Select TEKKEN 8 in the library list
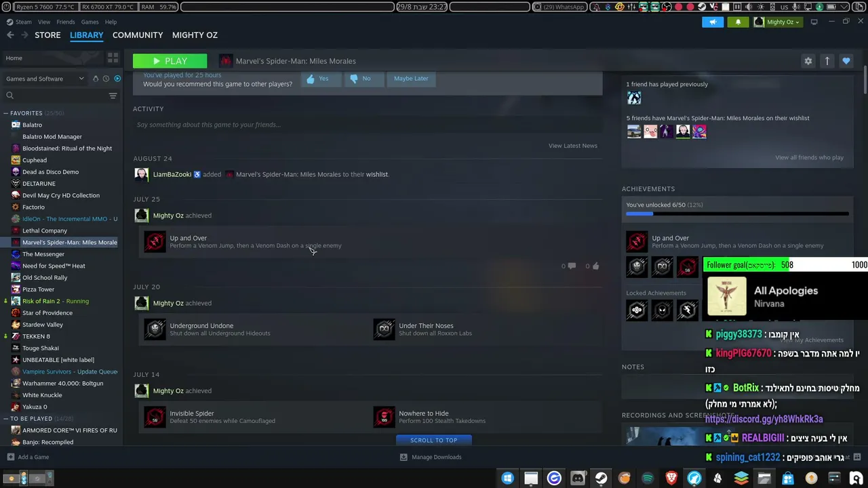Image resolution: width=868 pixels, height=488 pixels. click(36, 336)
